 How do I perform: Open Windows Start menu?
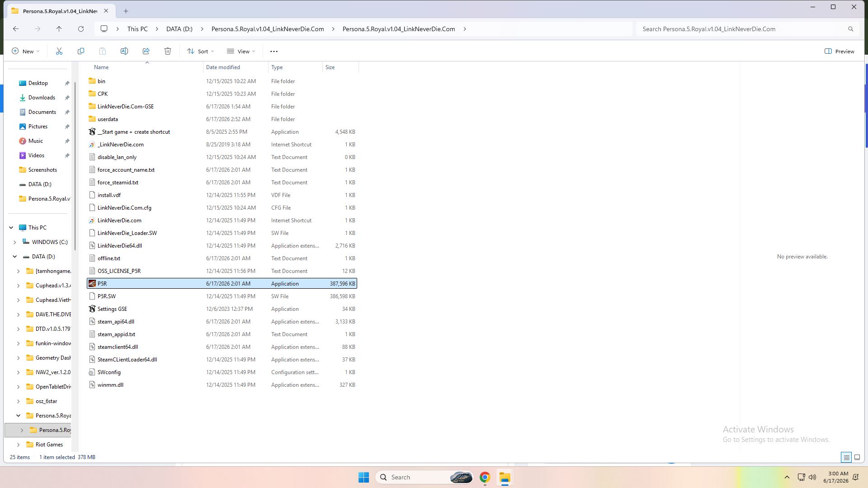363,477
